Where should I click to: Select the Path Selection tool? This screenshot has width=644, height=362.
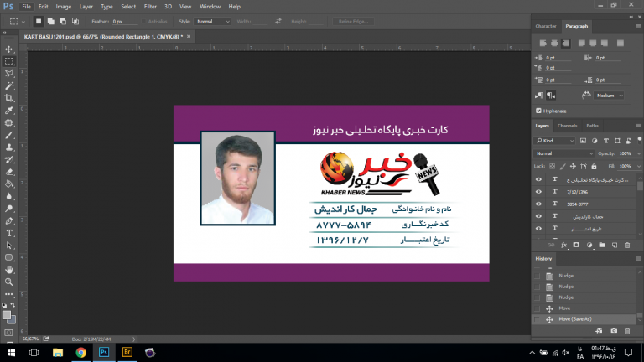[8, 246]
